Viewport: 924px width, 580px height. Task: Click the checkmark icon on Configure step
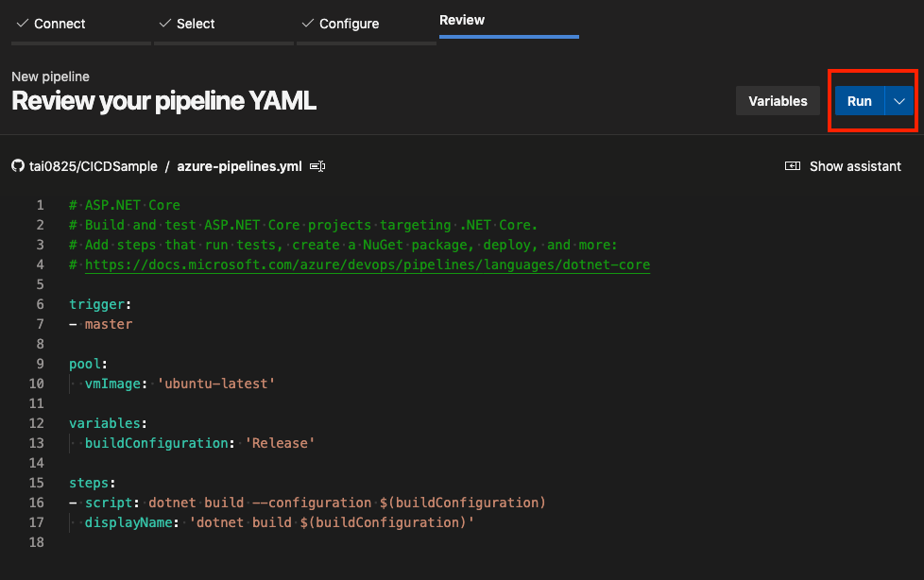coord(308,24)
